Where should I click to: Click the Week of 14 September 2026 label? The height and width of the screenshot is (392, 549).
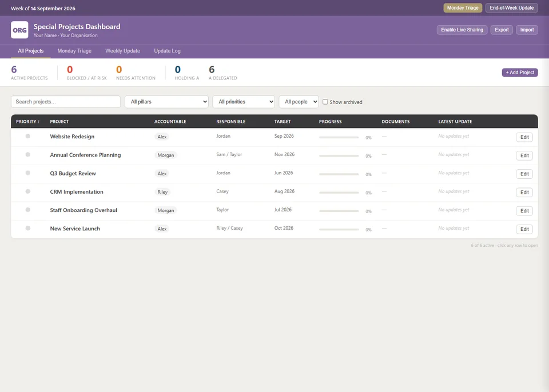[43, 9]
